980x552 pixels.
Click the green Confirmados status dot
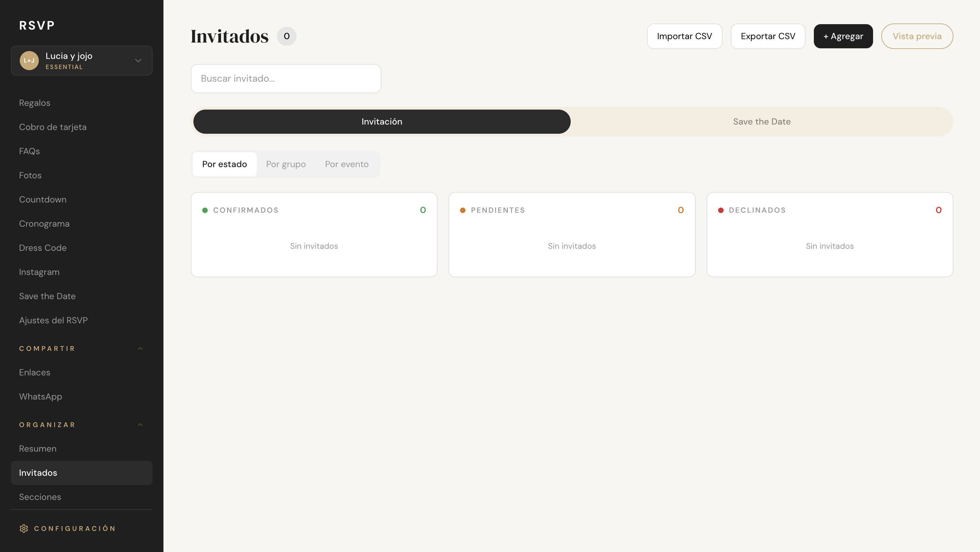point(205,210)
